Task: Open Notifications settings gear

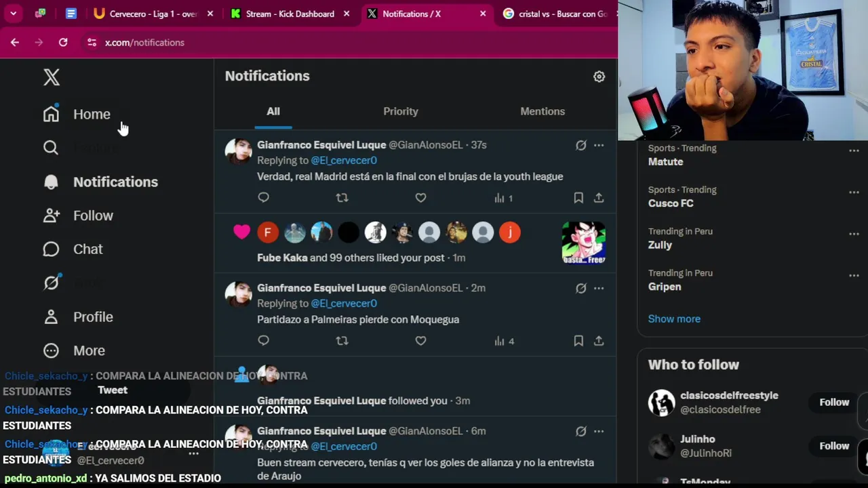Action: click(x=599, y=77)
